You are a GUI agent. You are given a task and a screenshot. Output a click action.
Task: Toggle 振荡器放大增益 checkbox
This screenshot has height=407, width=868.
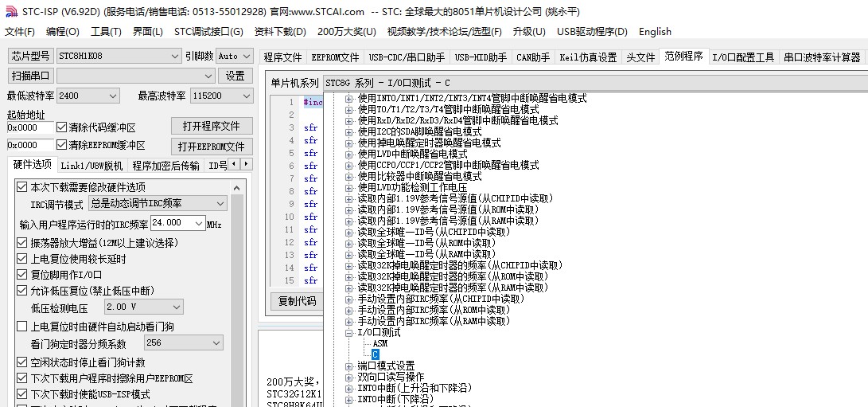pyautogui.click(x=21, y=243)
